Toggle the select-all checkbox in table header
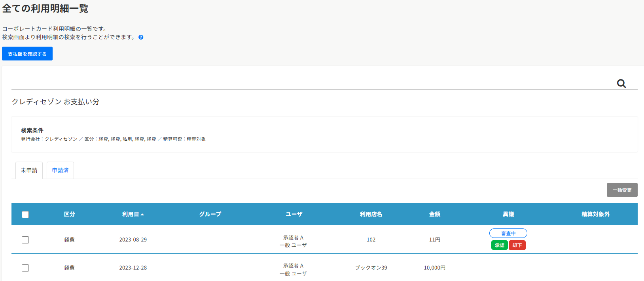Image resolution: width=644 pixels, height=281 pixels. (25, 215)
